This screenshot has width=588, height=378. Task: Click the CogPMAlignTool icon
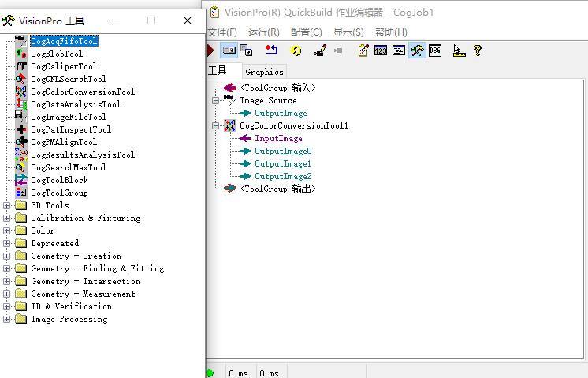coord(21,142)
